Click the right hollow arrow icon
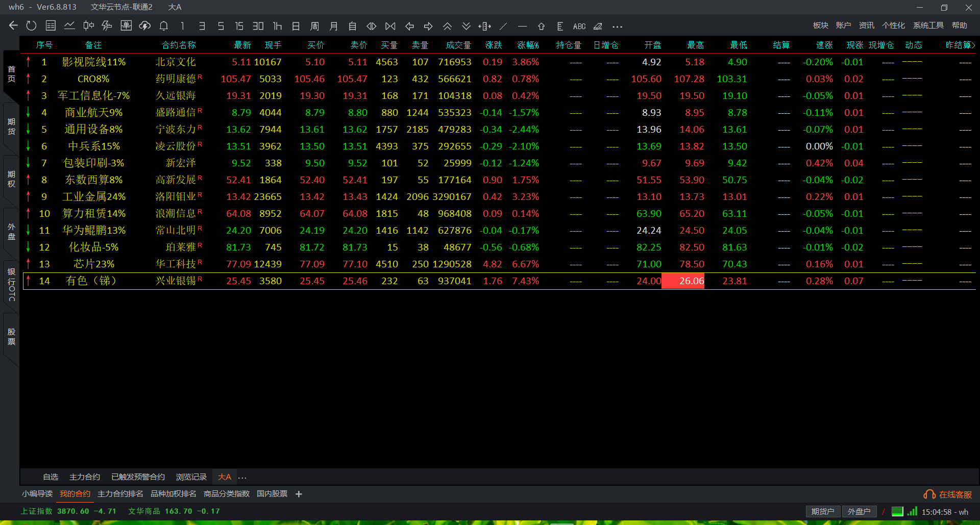The height and width of the screenshot is (525, 980). click(428, 26)
